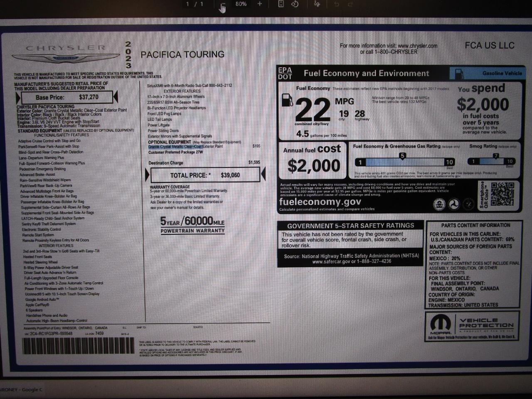Click the Automatic High-Beam Headlamp-Control line
532x399 pixels.
(57, 320)
